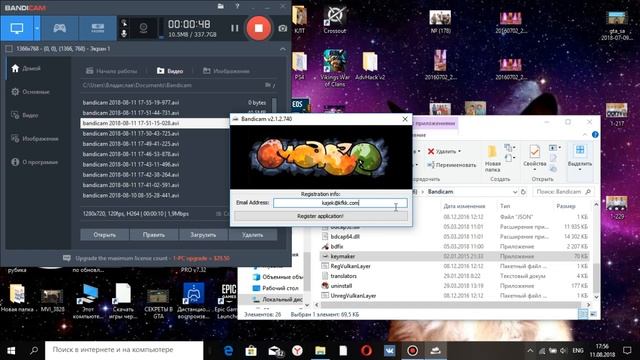Open Video settings in Bandicam sidebar
640x360 pixels.
click(25, 115)
